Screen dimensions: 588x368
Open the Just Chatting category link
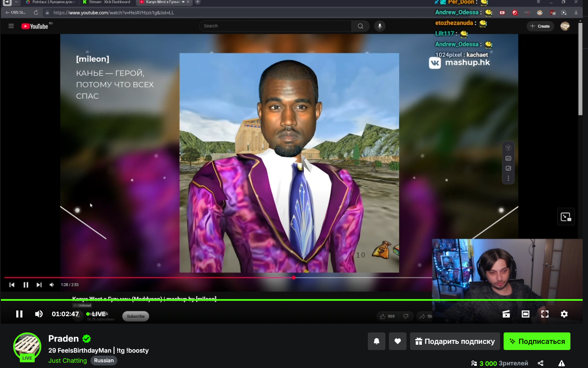click(x=68, y=361)
